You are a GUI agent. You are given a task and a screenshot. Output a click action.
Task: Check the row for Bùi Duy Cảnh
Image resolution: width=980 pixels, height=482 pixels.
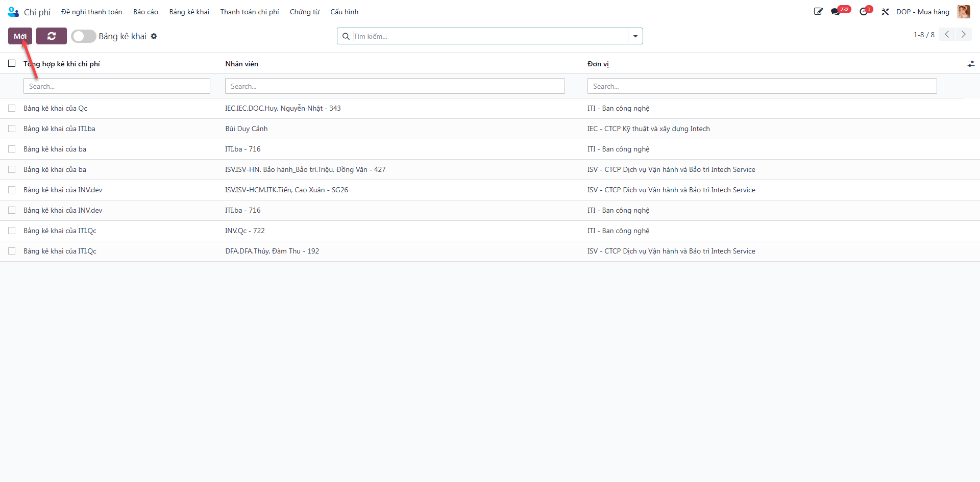12,129
